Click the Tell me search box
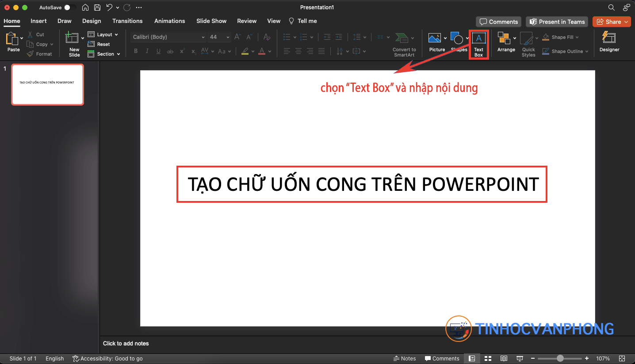The image size is (635, 364). click(x=303, y=21)
